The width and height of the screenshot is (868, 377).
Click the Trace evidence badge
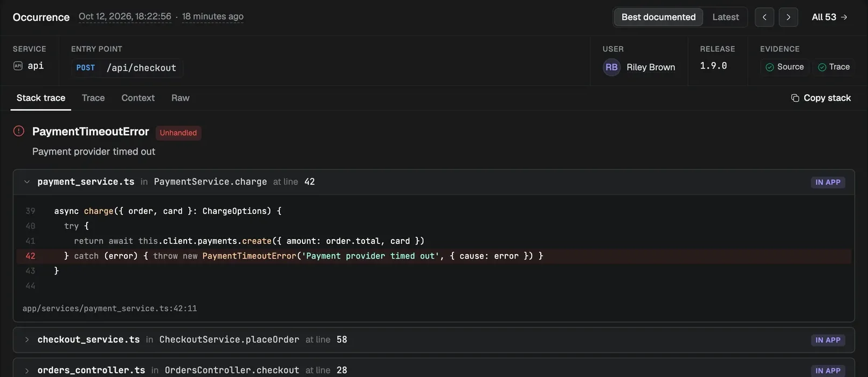coord(833,67)
